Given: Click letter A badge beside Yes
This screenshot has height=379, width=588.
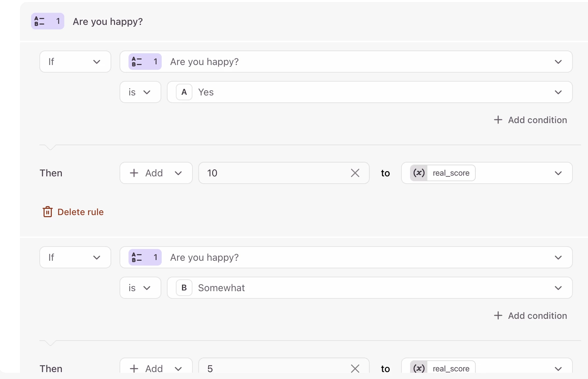Looking at the screenshot, I should 184,92.
